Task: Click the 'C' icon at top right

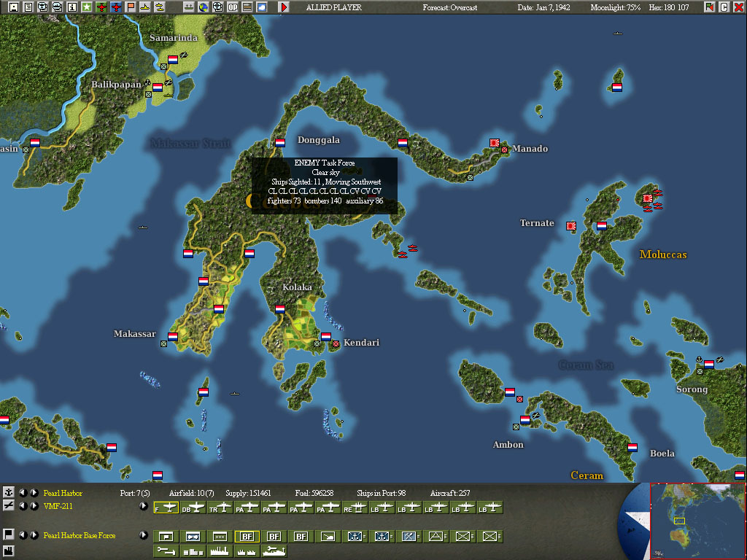Action: (724, 7)
